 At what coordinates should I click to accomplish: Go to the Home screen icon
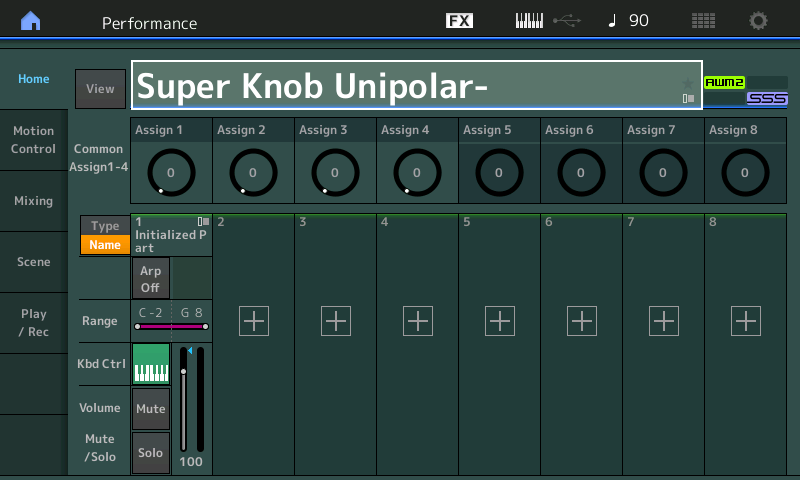pyautogui.click(x=31, y=21)
